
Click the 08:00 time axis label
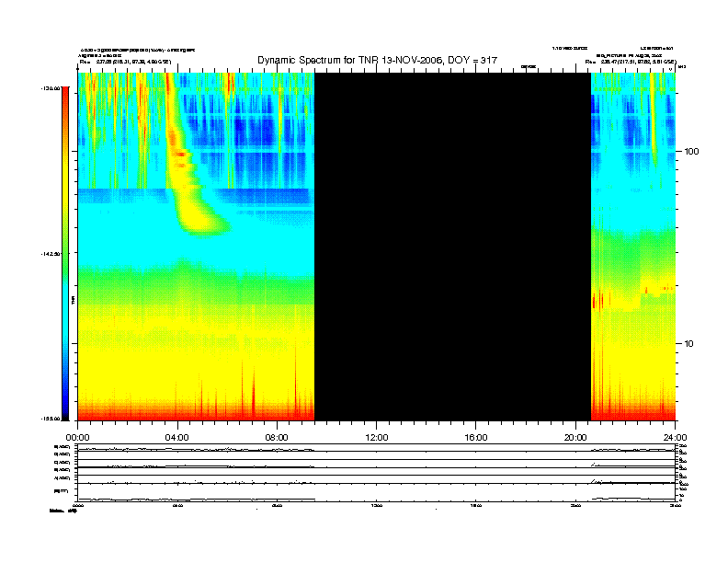click(x=277, y=438)
